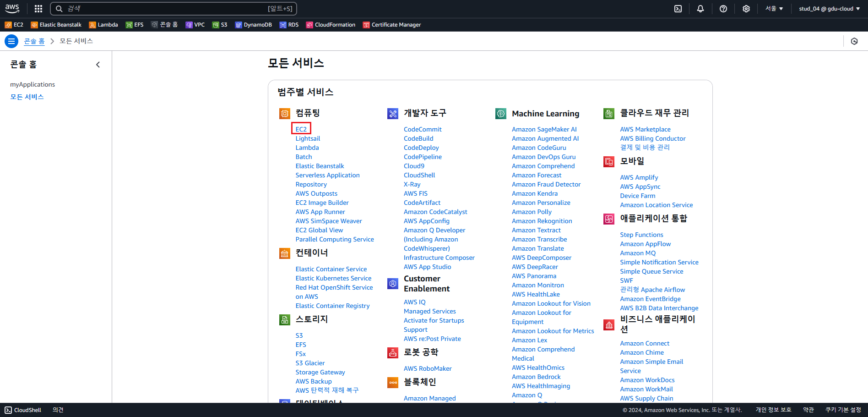This screenshot has width=868, height=417.
Task: Open VPC shortcut in the favorites bar
Action: [x=195, y=25]
